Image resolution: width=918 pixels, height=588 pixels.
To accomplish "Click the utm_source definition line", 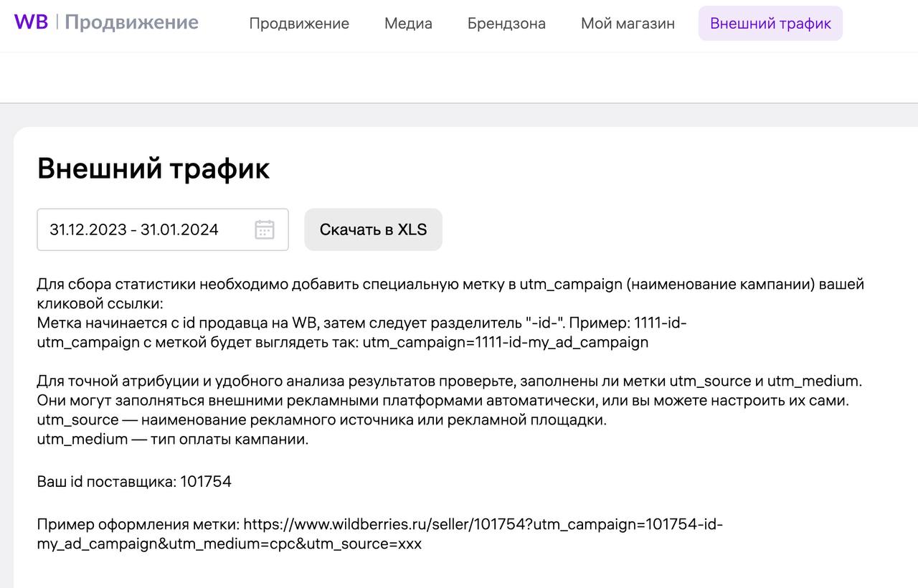I will [321, 419].
